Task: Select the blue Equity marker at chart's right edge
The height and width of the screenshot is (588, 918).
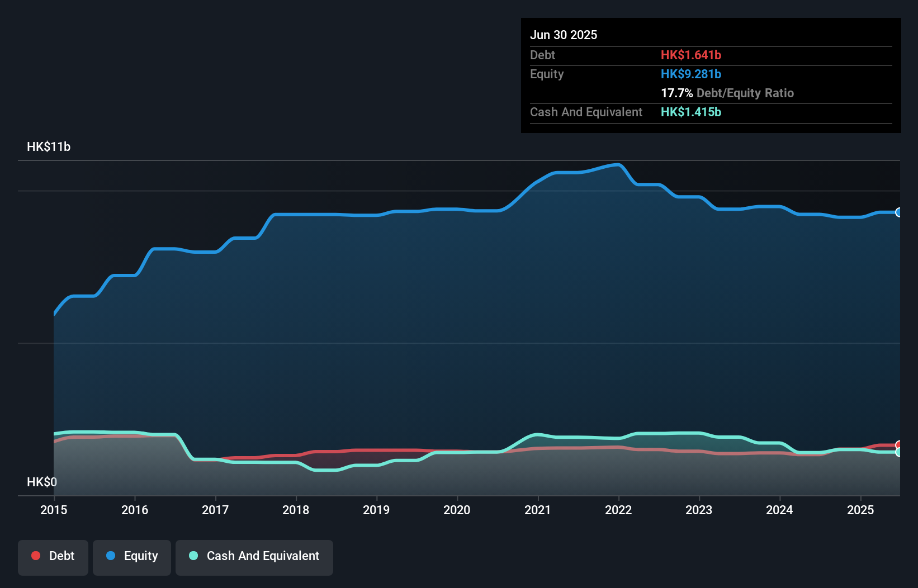Action: [x=899, y=212]
